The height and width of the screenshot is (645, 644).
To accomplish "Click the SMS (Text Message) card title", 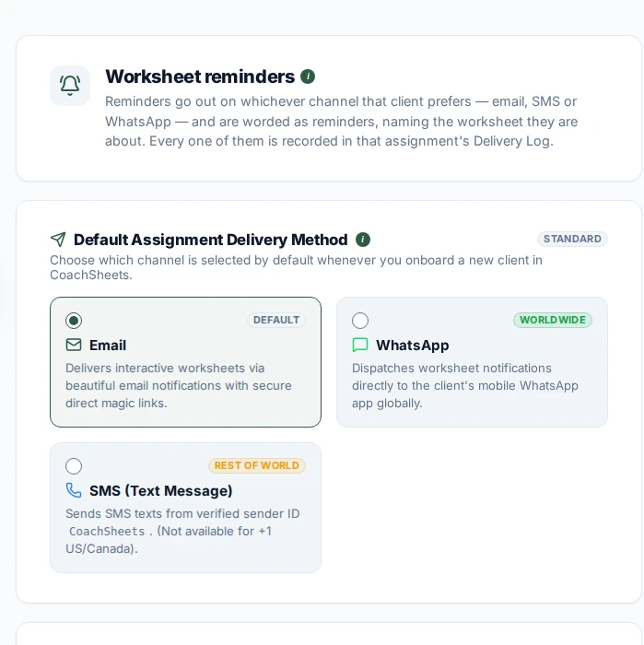I will point(161,491).
